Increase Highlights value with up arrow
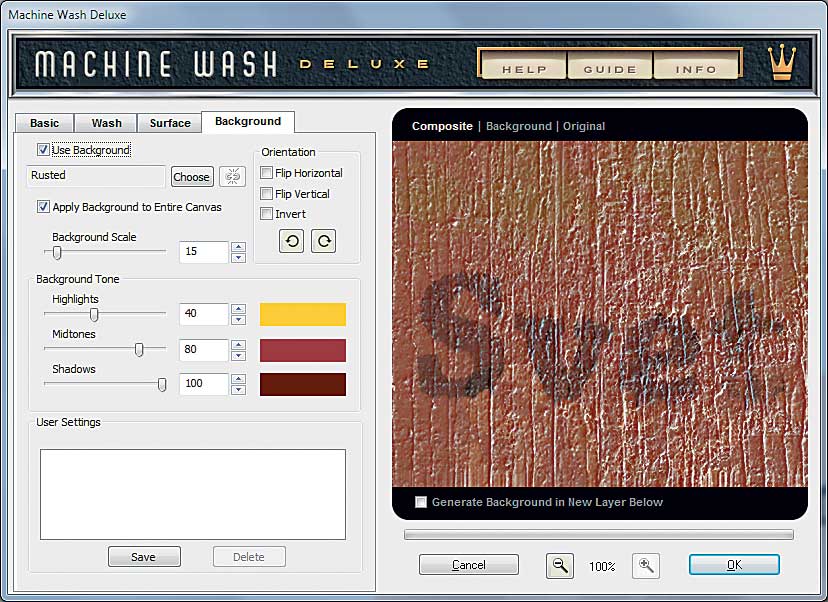The height and width of the screenshot is (602, 828). pyautogui.click(x=239, y=309)
